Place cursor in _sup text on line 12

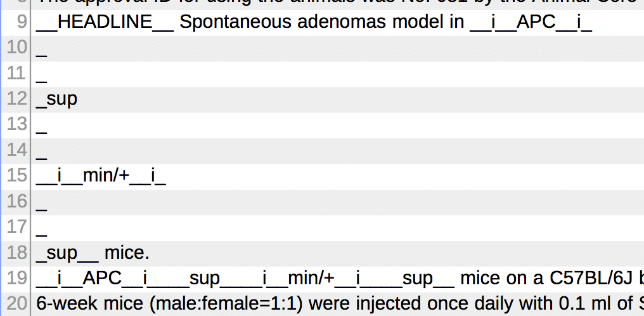coord(56,100)
